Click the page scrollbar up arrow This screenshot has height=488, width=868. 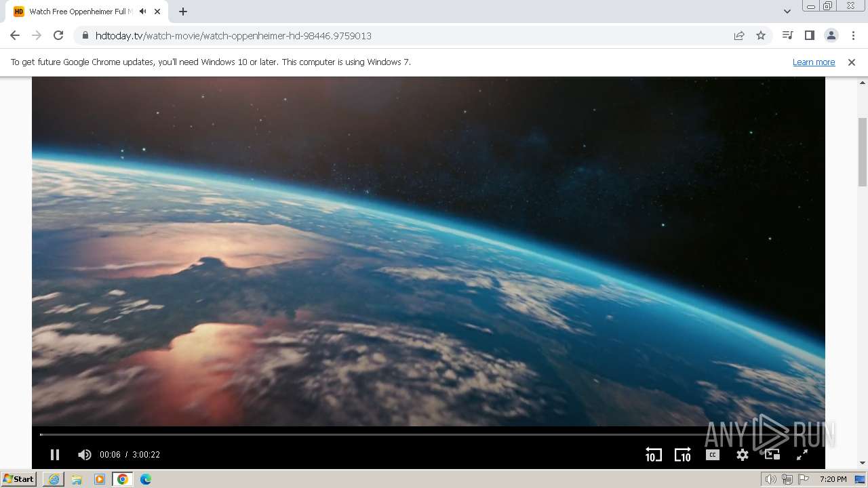point(863,82)
